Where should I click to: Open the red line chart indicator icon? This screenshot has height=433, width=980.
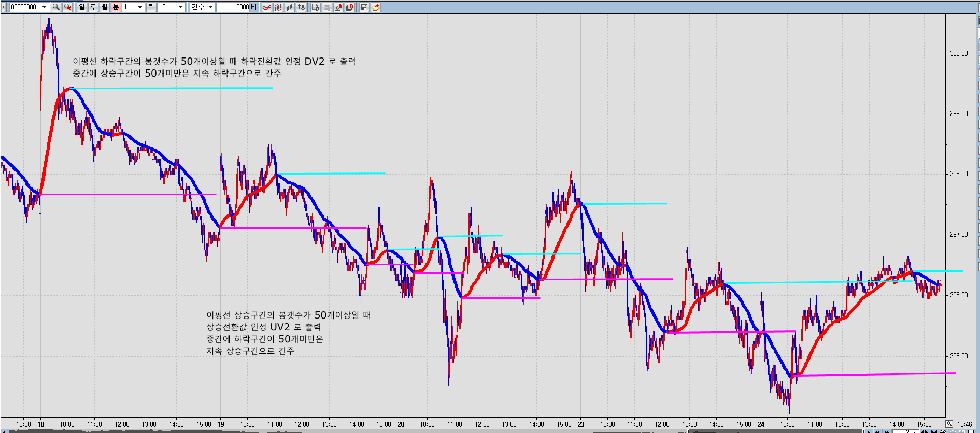pyautogui.click(x=267, y=7)
